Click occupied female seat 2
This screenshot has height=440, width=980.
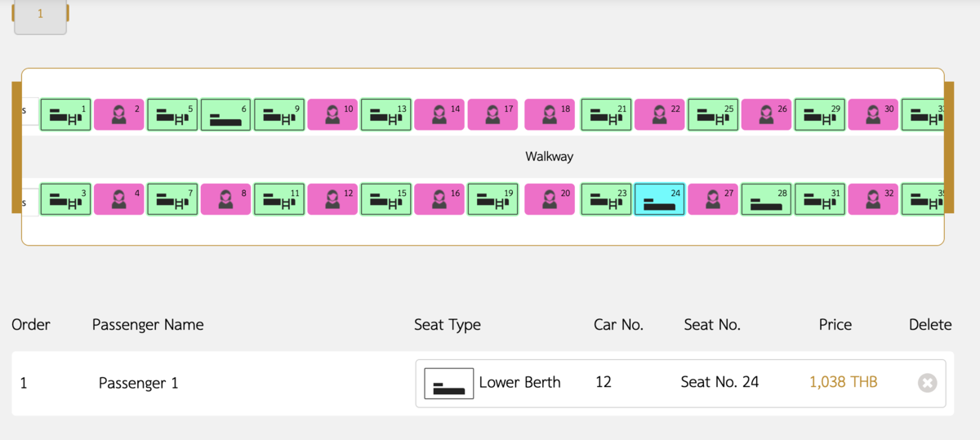119,114
